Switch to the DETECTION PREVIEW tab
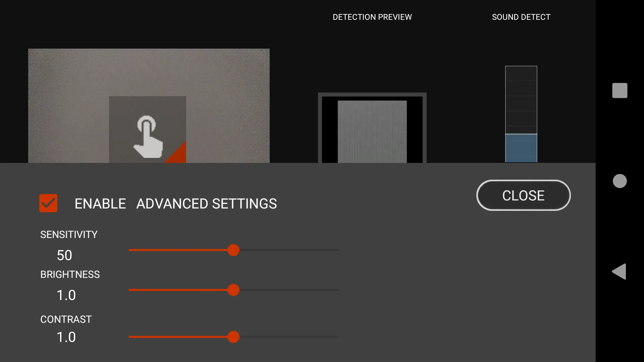This screenshot has height=362, width=644. click(x=372, y=17)
